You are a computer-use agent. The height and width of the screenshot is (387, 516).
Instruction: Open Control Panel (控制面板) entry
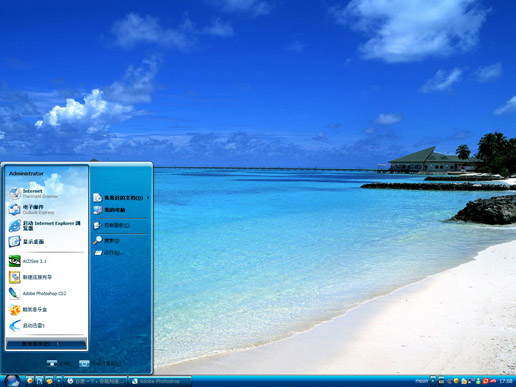pyautogui.click(x=121, y=226)
